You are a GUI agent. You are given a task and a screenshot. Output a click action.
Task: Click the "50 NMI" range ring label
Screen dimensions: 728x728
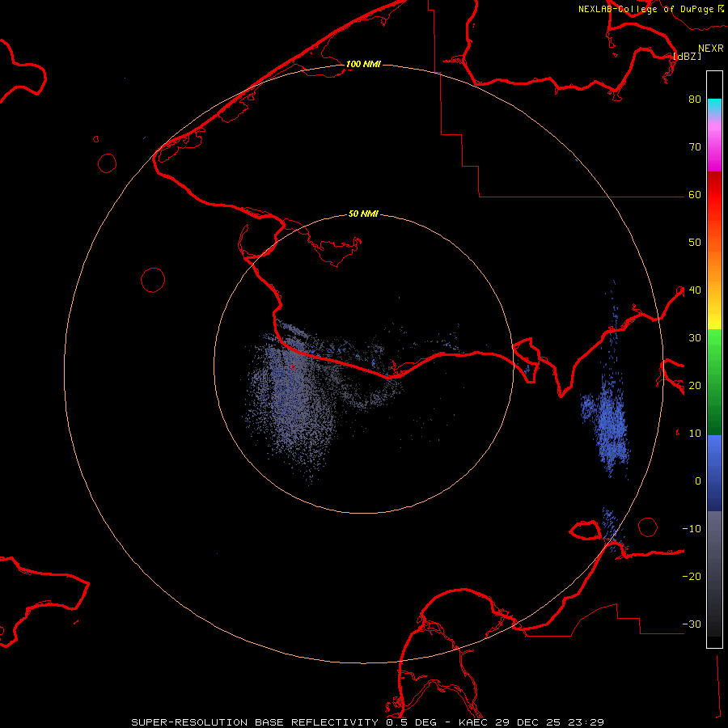pos(363,214)
